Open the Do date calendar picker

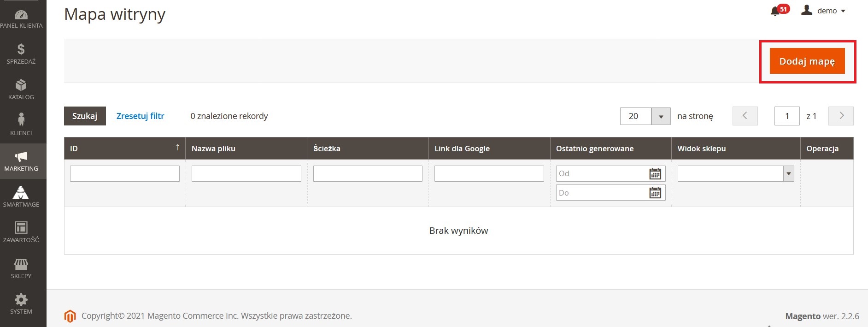[655, 193]
